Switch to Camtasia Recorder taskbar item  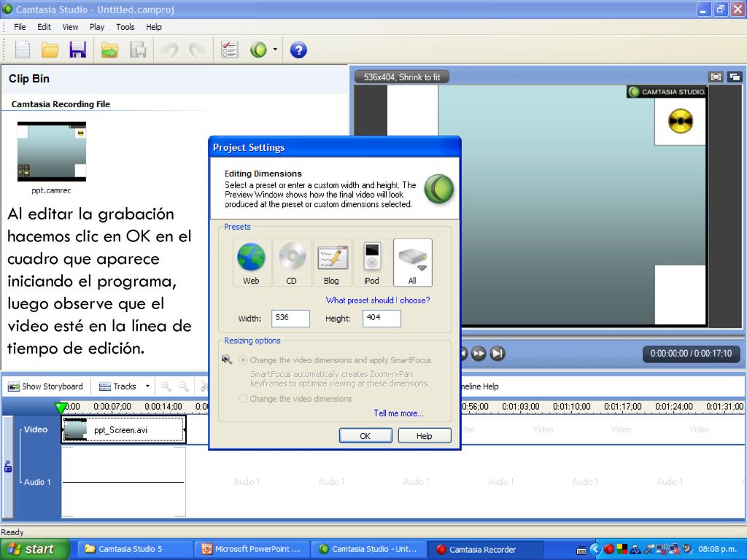(486, 549)
